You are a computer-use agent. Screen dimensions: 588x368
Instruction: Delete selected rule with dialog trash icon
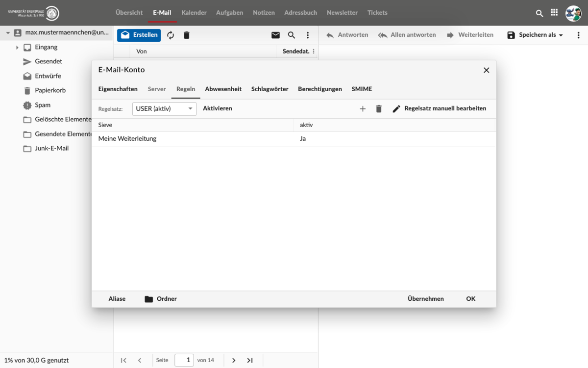(379, 109)
